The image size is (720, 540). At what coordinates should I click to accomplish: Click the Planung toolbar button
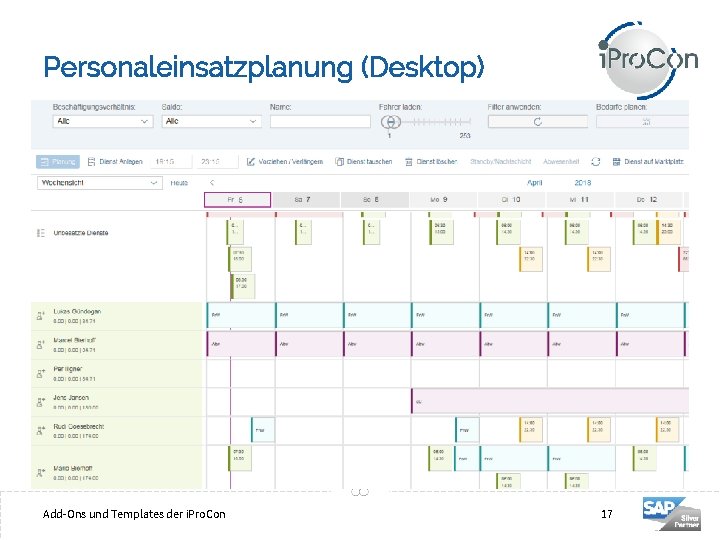tap(58, 162)
